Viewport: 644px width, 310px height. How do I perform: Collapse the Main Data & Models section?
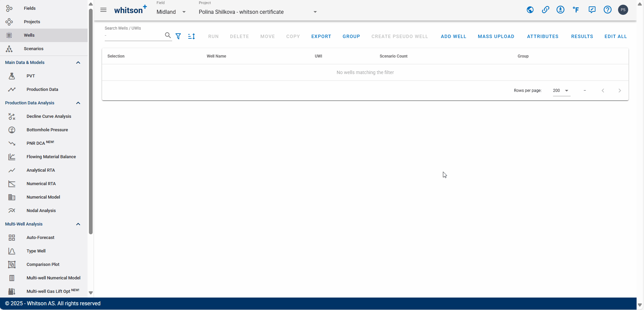pos(78,63)
